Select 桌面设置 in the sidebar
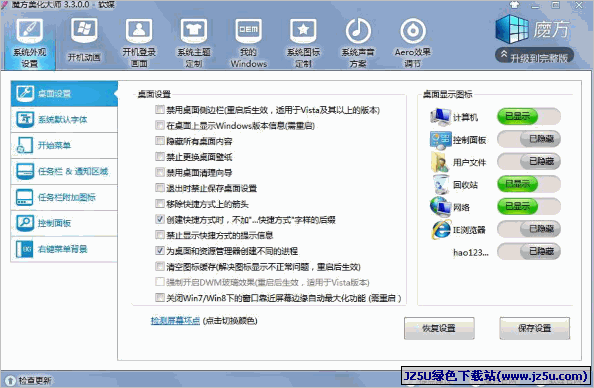This screenshot has height=388, width=594. click(64, 93)
